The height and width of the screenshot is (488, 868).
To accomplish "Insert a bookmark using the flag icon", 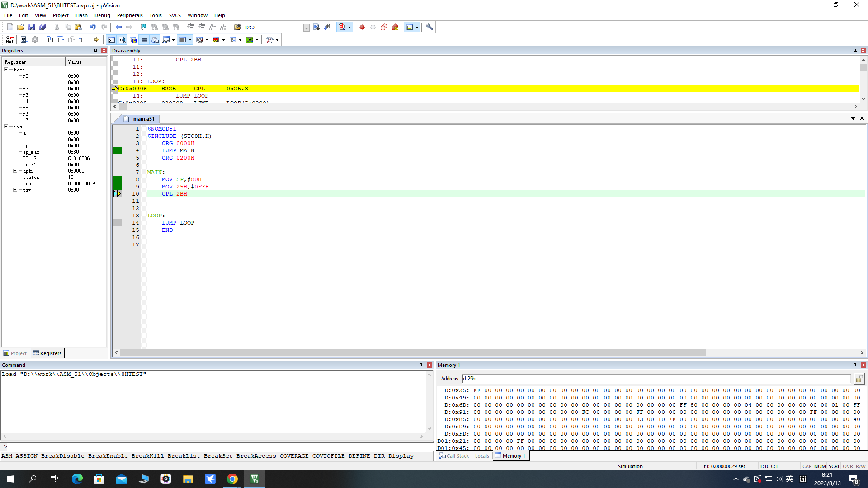I will click(x=143, y=27).
